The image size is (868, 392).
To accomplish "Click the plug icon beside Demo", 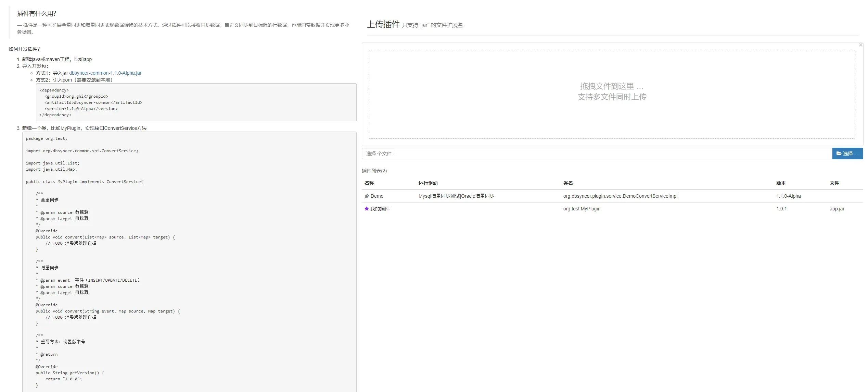I will click(367, 196).
